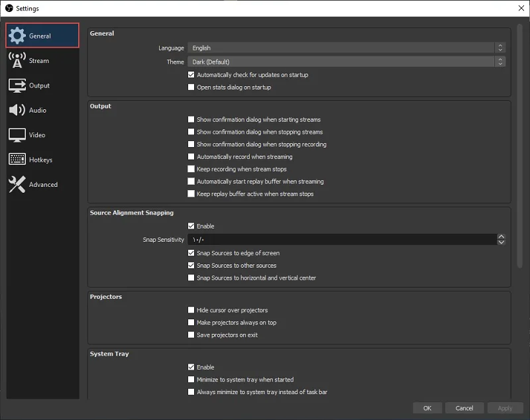Open Audio settings speaker icon
The height and width of the screenshot is (420, 530).
coord(17,110)
